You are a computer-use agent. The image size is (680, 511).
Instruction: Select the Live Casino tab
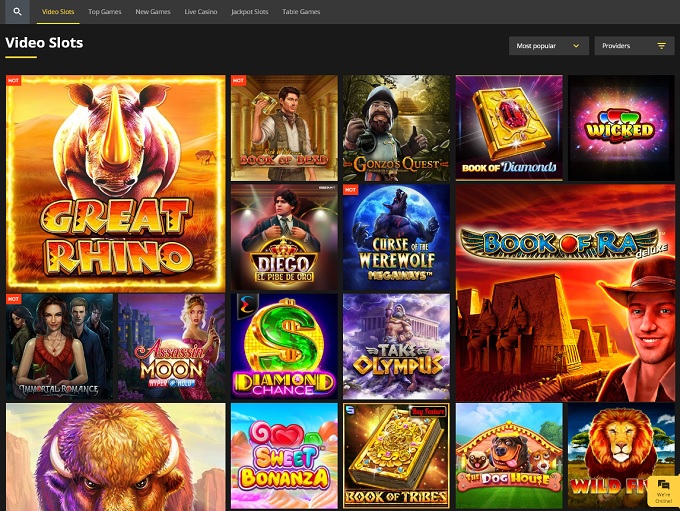[x=201, y=12]
